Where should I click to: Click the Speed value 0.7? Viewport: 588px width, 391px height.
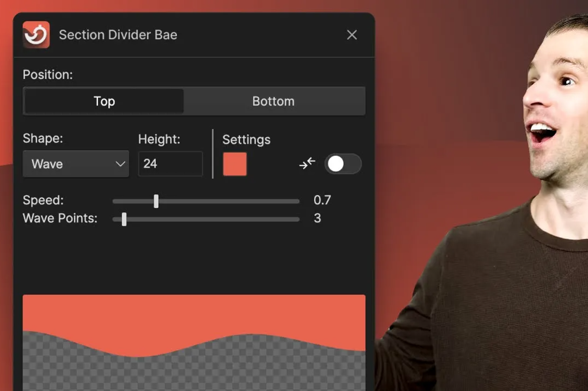(322, 200)
